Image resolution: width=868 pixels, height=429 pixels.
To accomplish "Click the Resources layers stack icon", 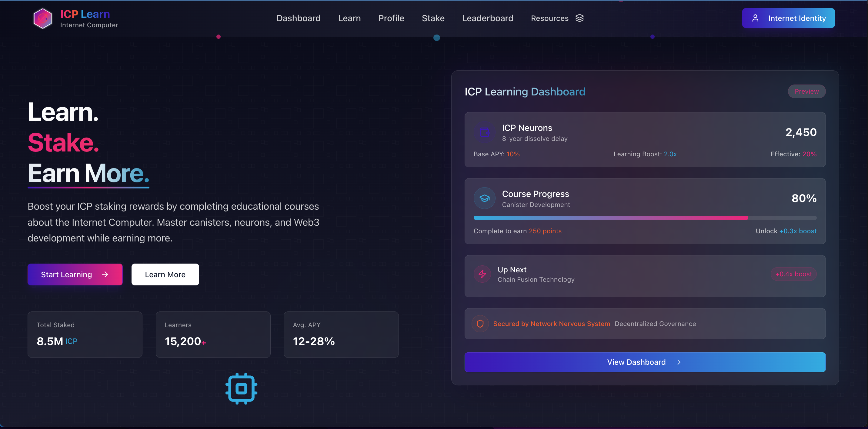I will (579, 18).
